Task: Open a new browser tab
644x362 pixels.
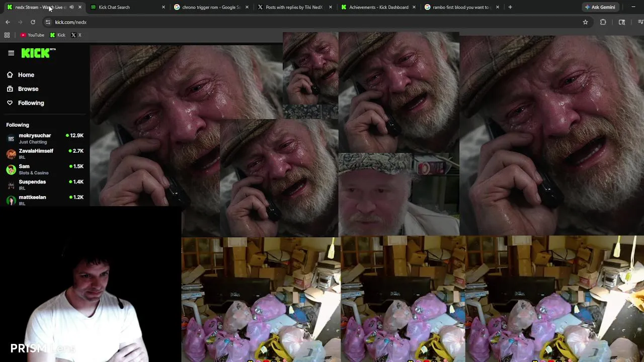Action: point(510,7)
